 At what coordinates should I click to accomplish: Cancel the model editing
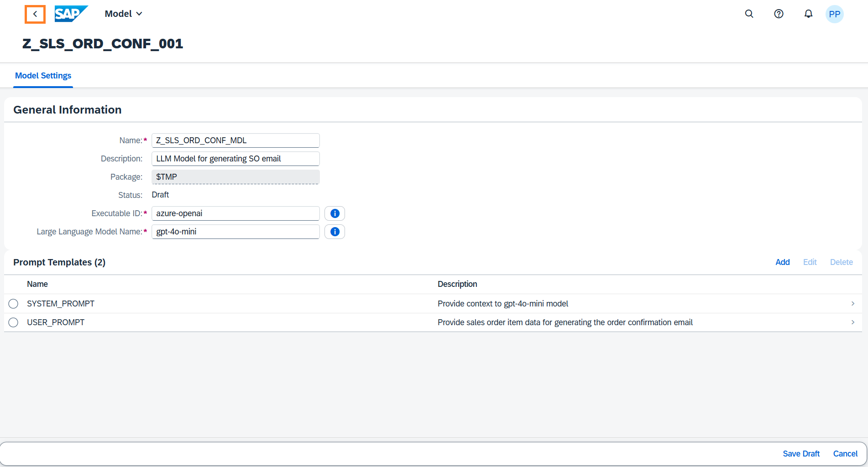[845, 454]
